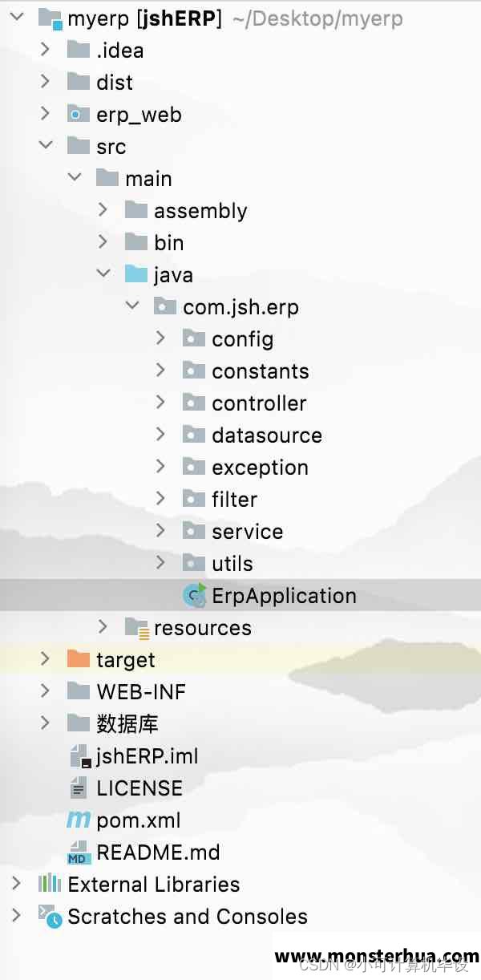Select the utils package label

[232, 564]
